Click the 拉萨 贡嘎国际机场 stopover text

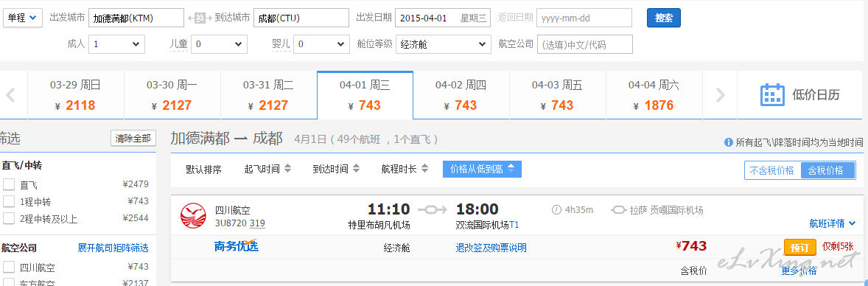[666, 210]
